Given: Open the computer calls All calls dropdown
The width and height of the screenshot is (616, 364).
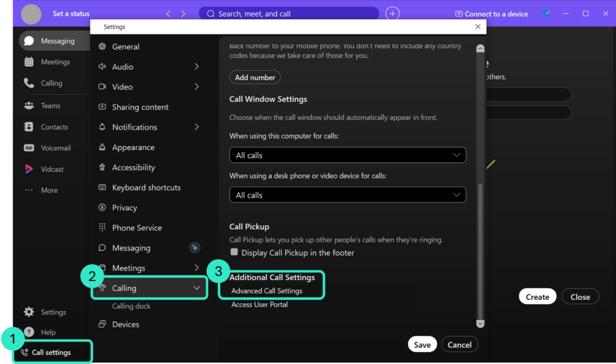Looking at the screenshot, I should click(348, 155).
